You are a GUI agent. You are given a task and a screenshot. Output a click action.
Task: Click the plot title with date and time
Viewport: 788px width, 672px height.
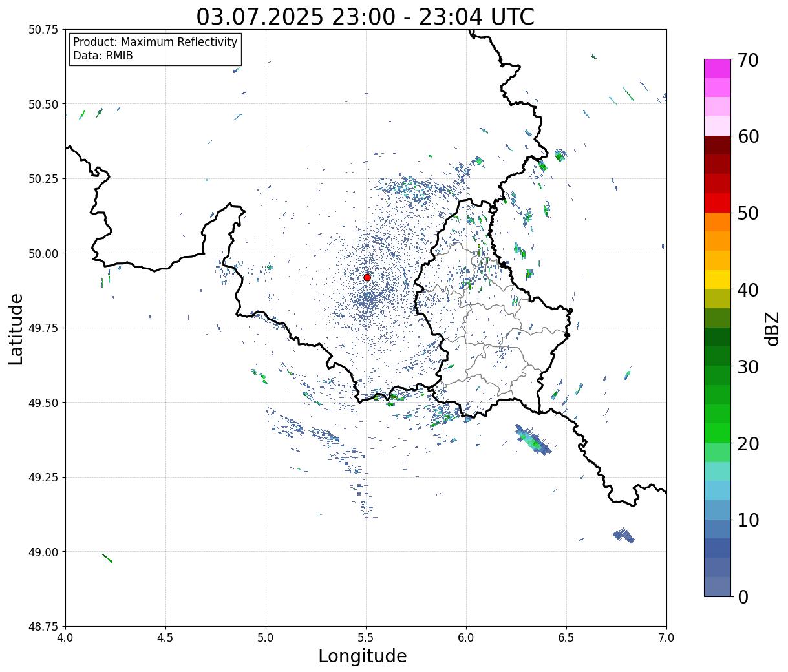[365, 17]
